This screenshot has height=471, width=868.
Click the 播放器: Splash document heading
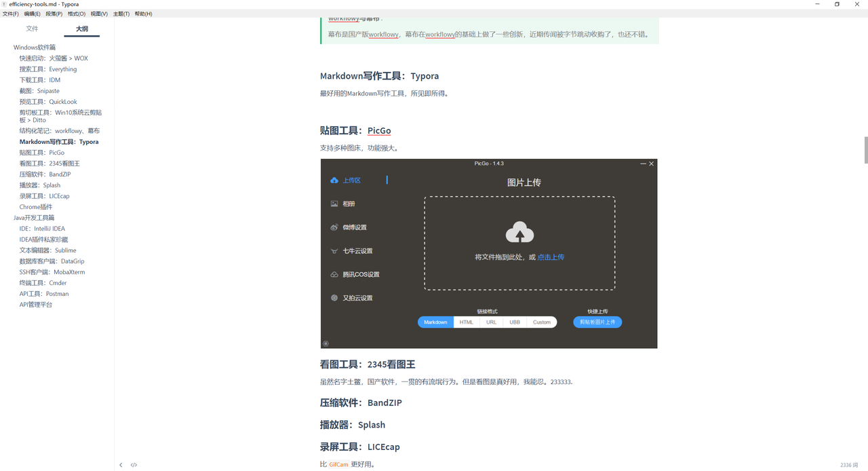coord(353,425)
